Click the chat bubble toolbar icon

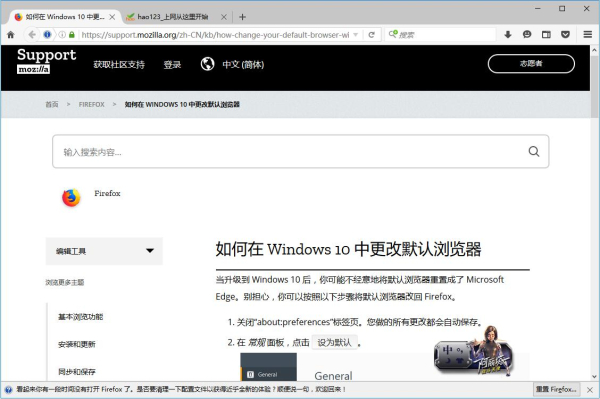[x=527, y=35]
